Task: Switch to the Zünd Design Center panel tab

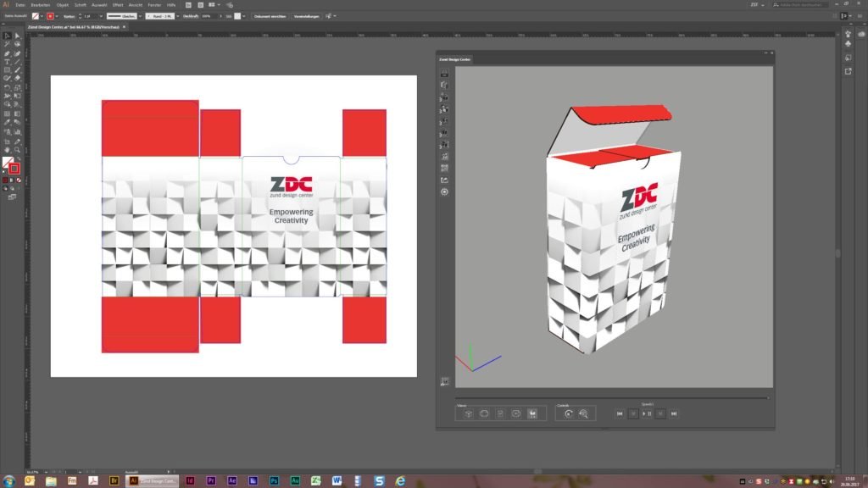Action: (x=454, y=59)
